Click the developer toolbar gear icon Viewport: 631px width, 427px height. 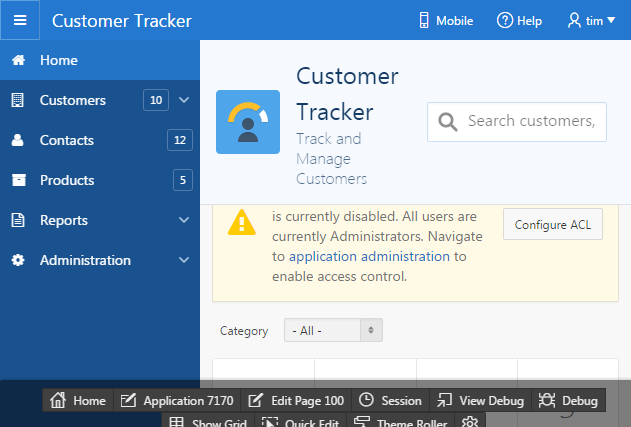(469, 422)
